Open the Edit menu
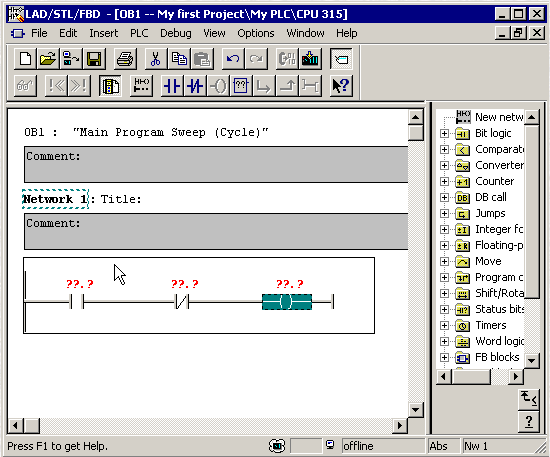The image size is (550, 457). click(x=68, y=33)
